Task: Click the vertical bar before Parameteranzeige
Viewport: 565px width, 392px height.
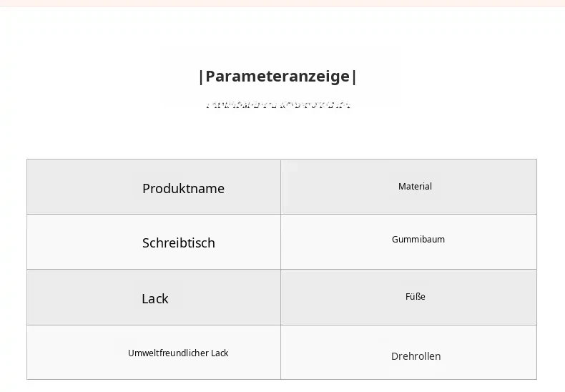Action: (x=201, y=77)
